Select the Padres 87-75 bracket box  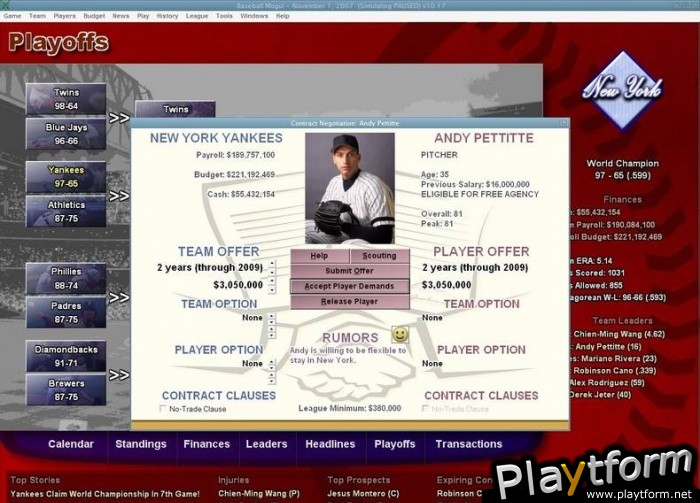(66, 313)
